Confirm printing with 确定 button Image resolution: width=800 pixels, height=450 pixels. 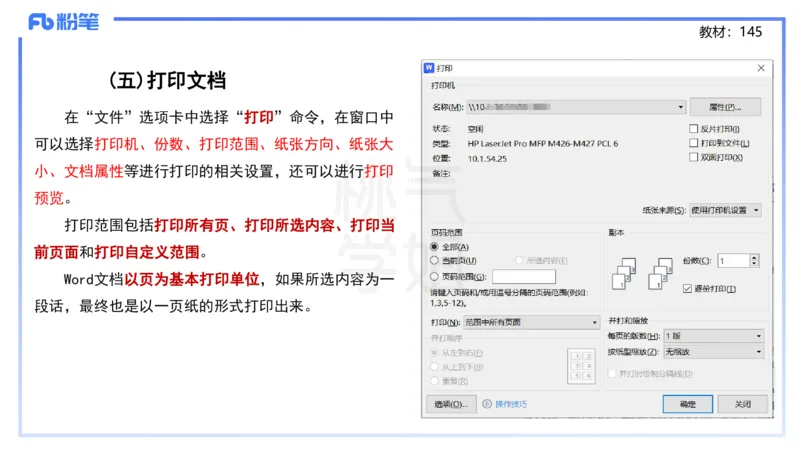[x=687, y=404]
